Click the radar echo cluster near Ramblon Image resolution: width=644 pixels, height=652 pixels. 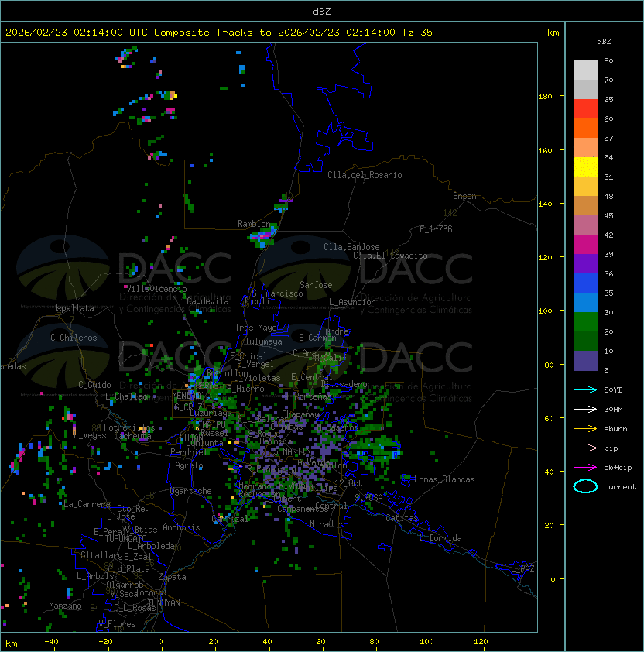[x=262, y=237]
